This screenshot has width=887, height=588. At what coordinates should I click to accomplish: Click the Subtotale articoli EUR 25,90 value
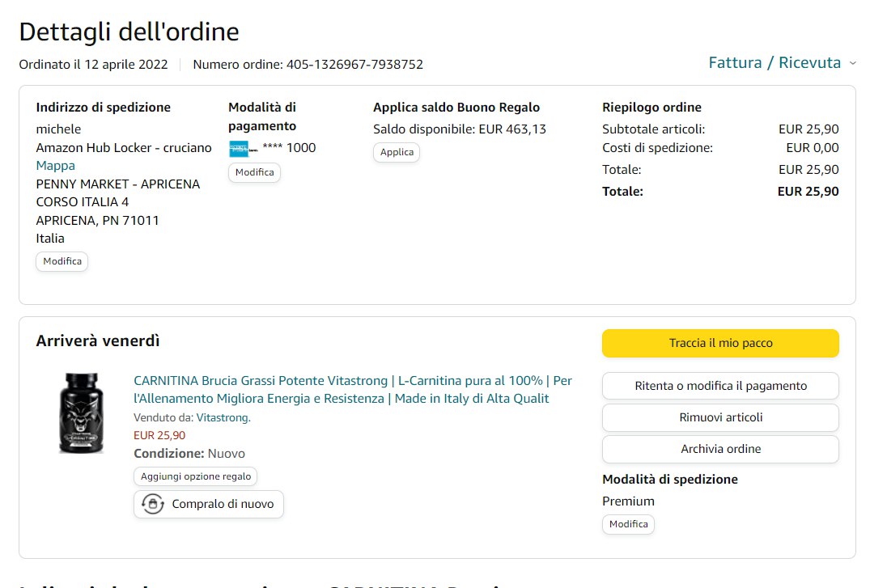point(808,129)
